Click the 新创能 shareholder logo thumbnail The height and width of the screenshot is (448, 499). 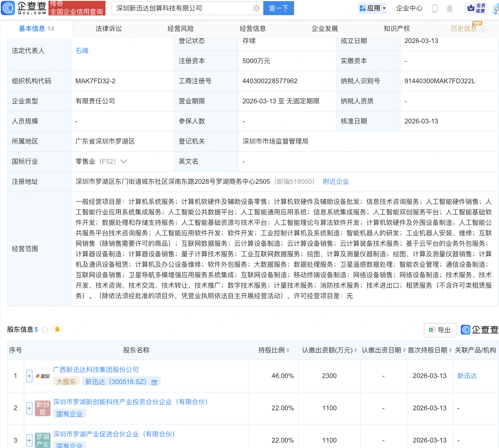(42, 409)
